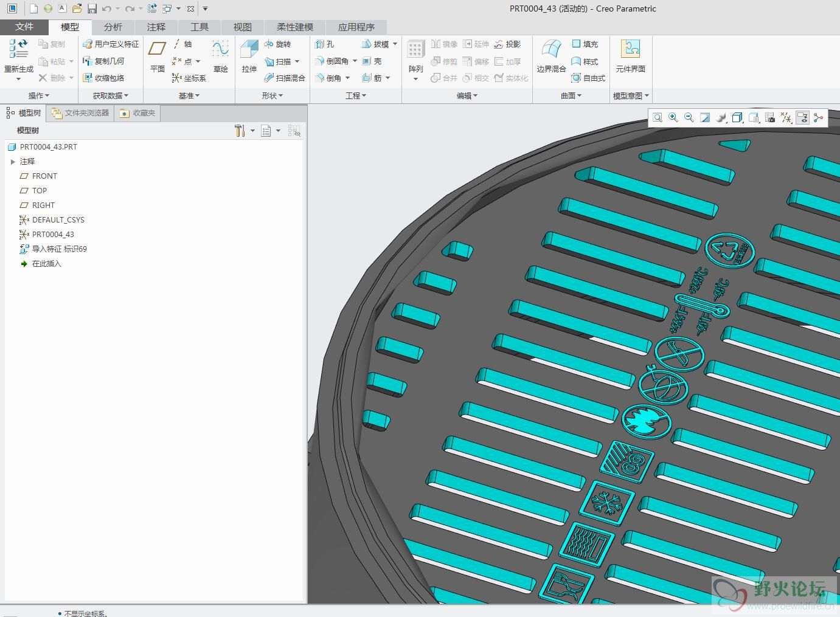
Task: Switch to the Analysis (分析) ribbon tab
Action: point(113,27)
